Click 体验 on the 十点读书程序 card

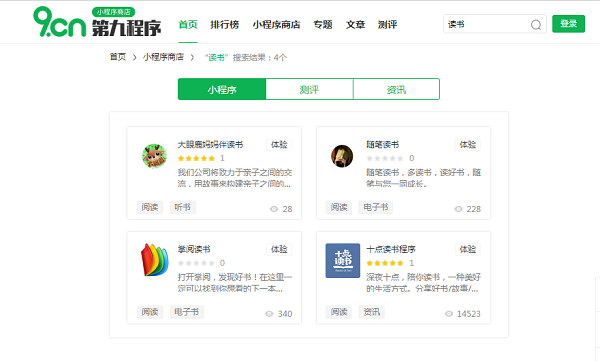coord(468,250)
